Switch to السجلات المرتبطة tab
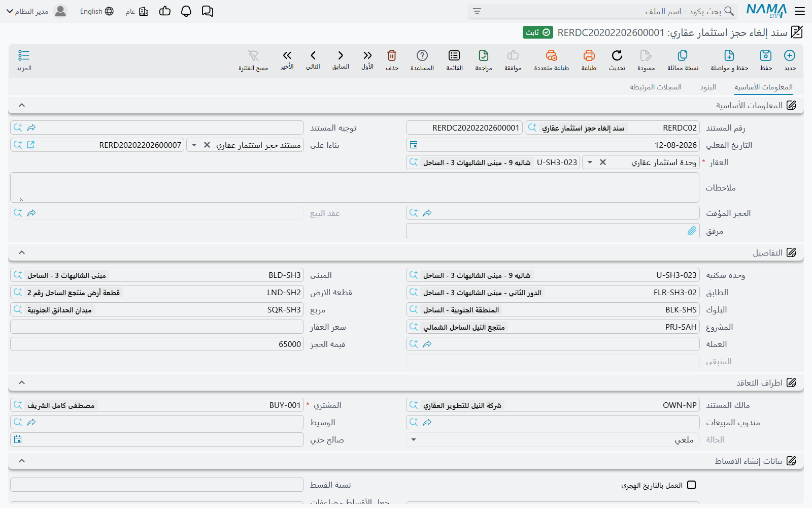Image resolution: width=812 pixels, height=508 pixels. (656, 87)
